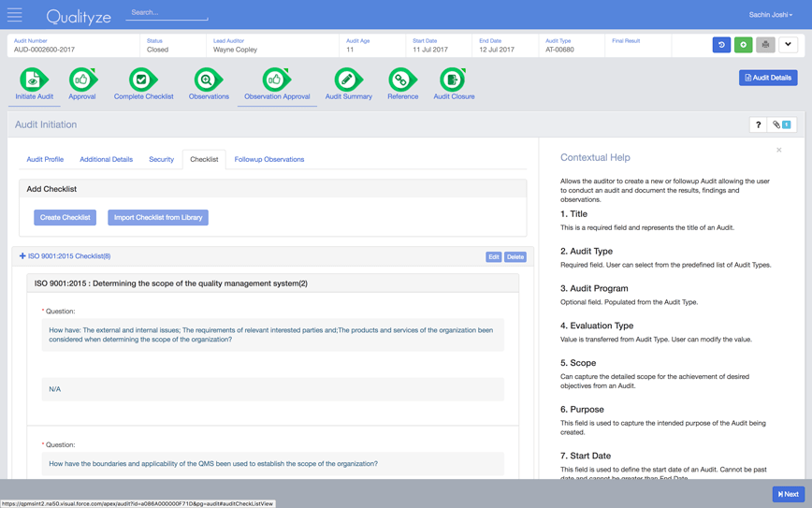Click the 'How have the boundaries' question field
Viewport: 812px width, 508px height.
click(273, 463)
